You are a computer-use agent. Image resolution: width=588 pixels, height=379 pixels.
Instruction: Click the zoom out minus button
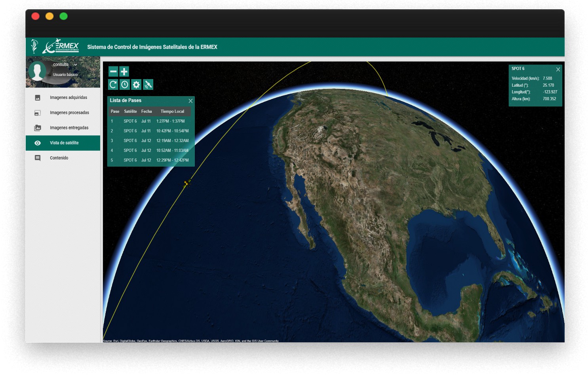tap(113, 72)
